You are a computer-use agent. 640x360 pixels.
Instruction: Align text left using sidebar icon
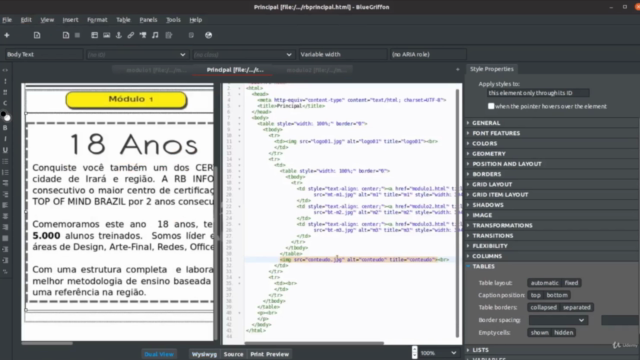click(x=5, y=205)
